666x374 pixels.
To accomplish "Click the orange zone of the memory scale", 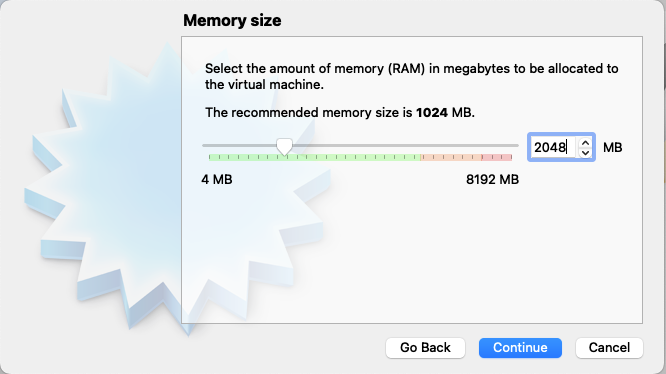I will coord(451,157).
